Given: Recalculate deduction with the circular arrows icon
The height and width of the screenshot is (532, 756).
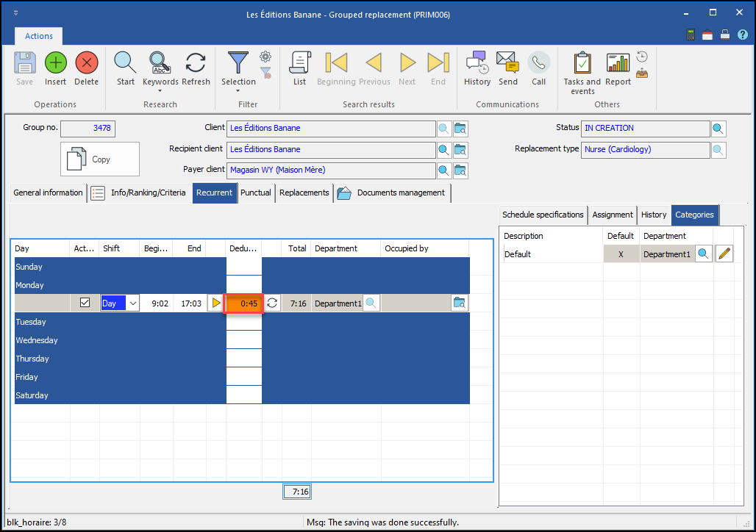Looking at the screenshot, I should click(272, 303).
